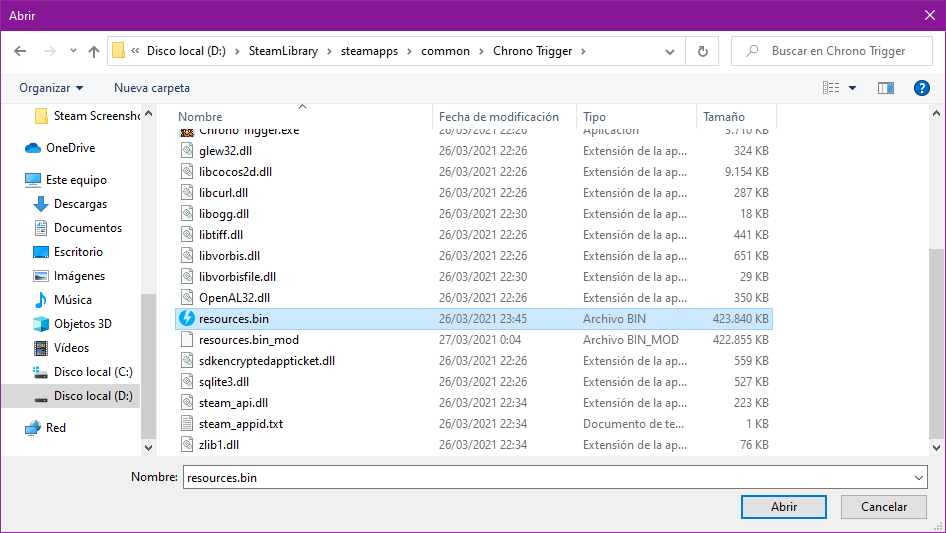The width and height of the screenshot is (946, 533).
Task: Select resources.bin_mod blank file icon
Action: 188,339
